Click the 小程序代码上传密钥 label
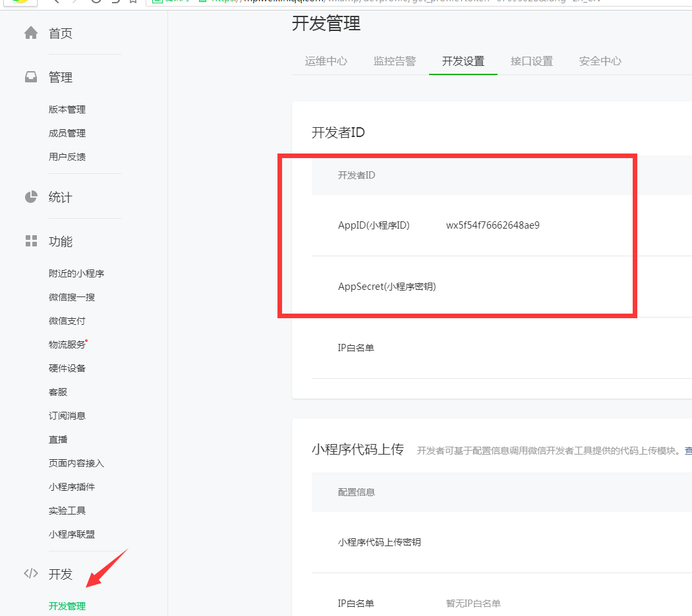 379,542
